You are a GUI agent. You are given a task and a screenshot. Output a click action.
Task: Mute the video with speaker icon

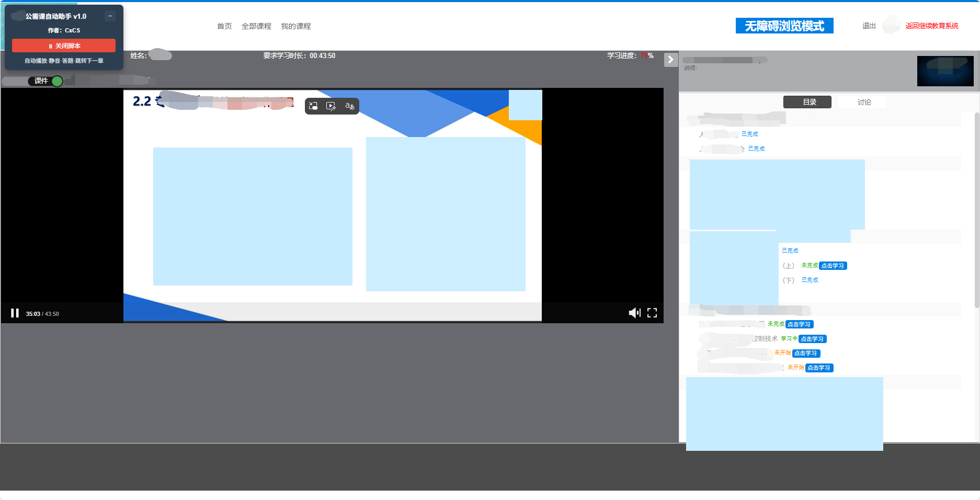[x=634, y=313]
